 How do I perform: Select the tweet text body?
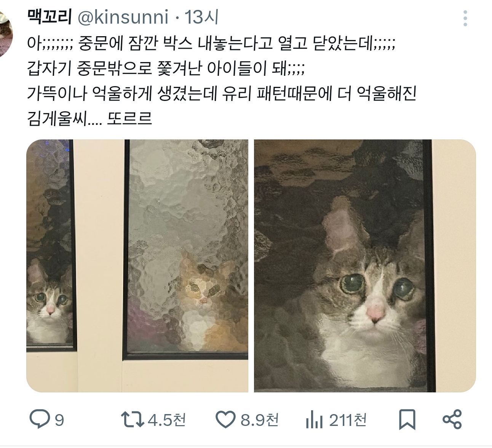click(222, 81)
